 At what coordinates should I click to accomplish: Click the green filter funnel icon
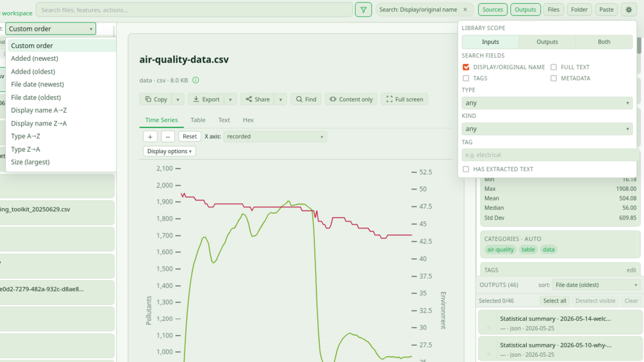coord(363,10)
